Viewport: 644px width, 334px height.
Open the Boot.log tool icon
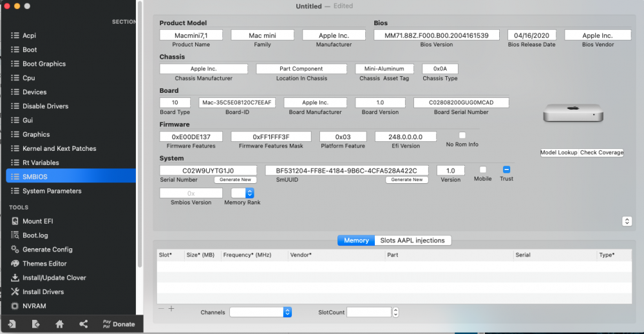pyautogui.click(x=15, y=235)
